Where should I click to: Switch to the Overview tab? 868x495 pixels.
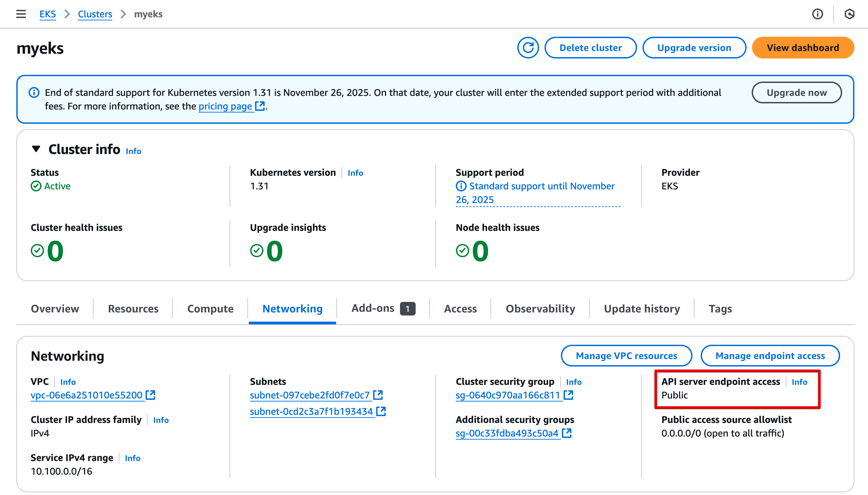[55, 309]
